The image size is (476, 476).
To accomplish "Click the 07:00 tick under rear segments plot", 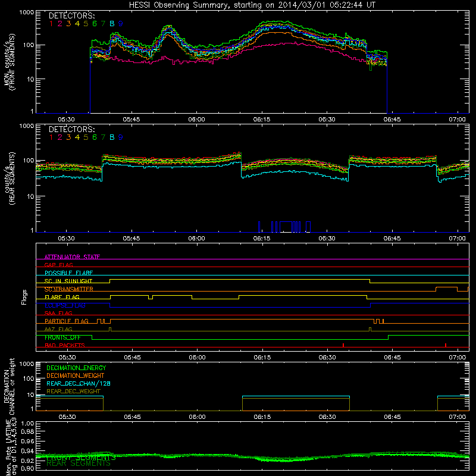I will tap(457, 239).
